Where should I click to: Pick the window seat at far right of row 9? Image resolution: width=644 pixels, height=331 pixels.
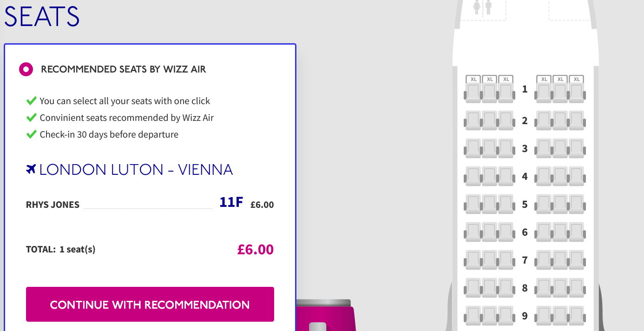pos(576,316)
